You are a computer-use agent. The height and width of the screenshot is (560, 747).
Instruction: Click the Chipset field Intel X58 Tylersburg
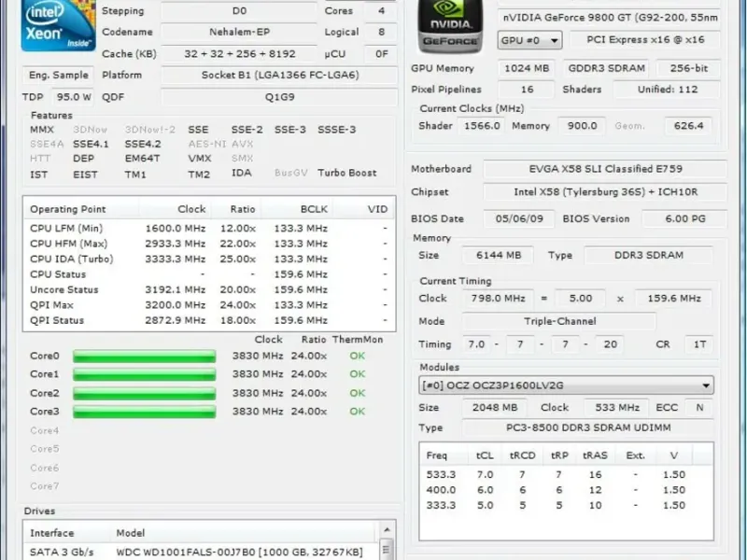tap(605, 192)
